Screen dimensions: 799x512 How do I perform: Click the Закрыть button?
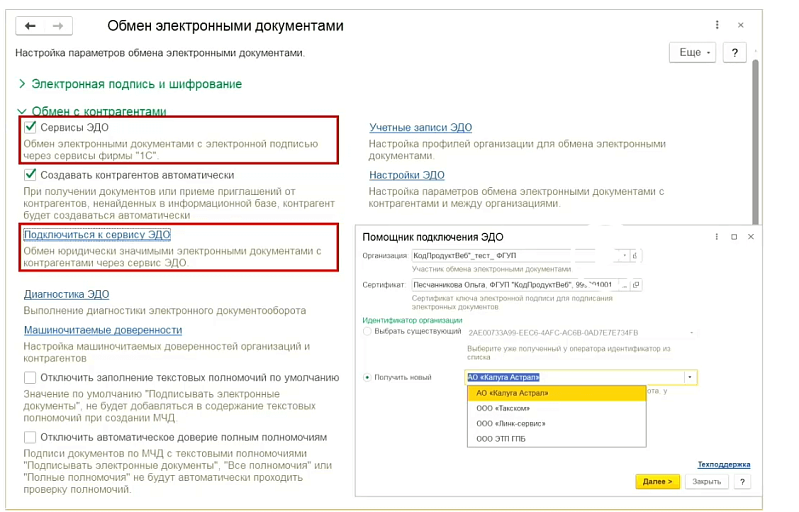707,481
